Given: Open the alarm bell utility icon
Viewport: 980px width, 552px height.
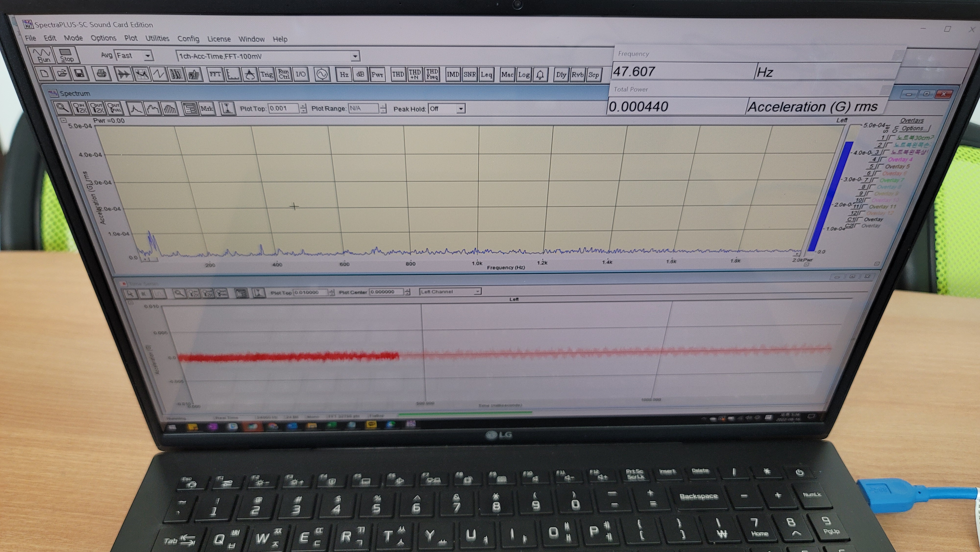Looking at the screenshot, I should point(540,75).
